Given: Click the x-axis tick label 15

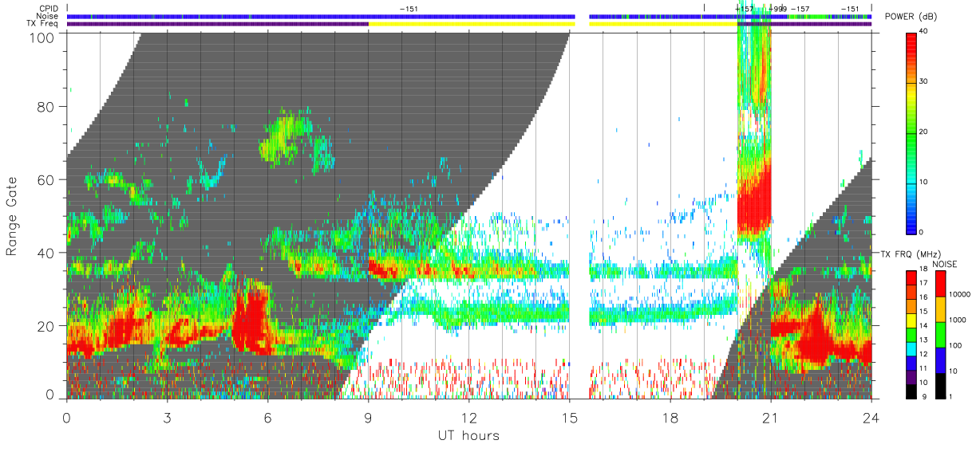Looking at the screenshot, I should click(x=569, y=417).
